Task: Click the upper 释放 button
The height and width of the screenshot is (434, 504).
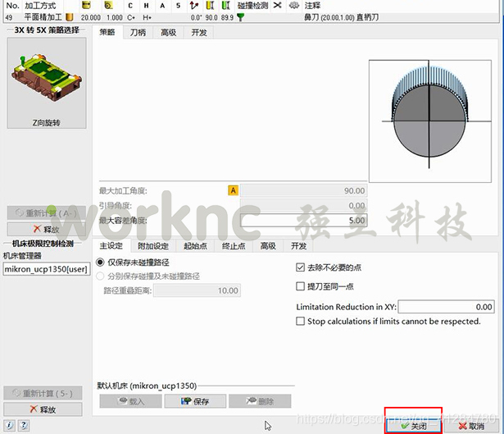Action: pos(47,229)
